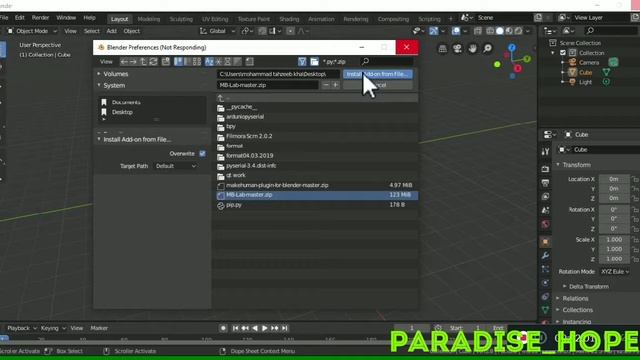Image resolution: width=640 pixels, height=360 pixels.
Task: Toggle lock for Scale X
Action: [x=635, y=240]
